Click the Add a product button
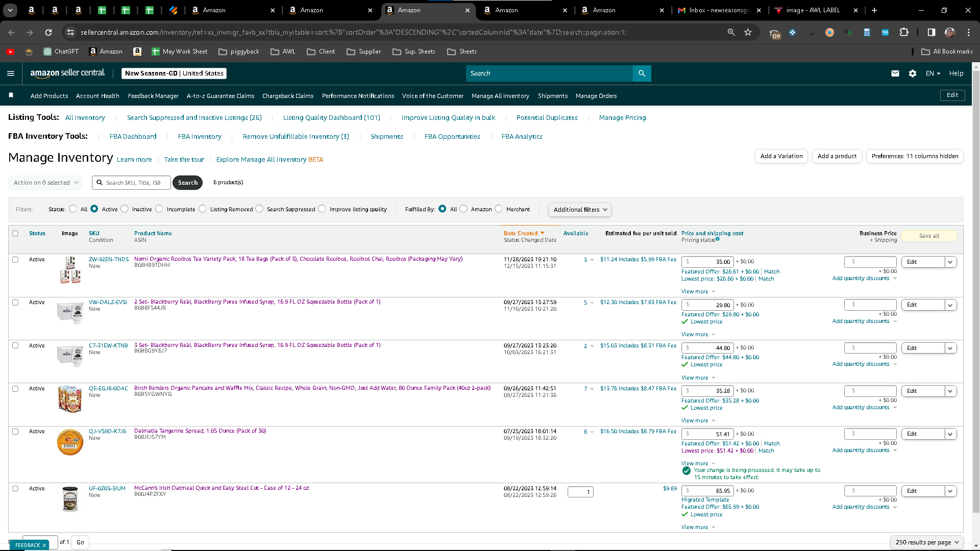Viewport: 980px width, 551px height. point(837,156)
